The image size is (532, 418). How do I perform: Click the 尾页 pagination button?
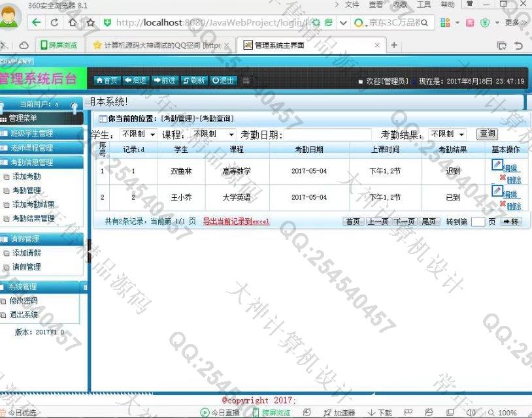pos(429,221)
